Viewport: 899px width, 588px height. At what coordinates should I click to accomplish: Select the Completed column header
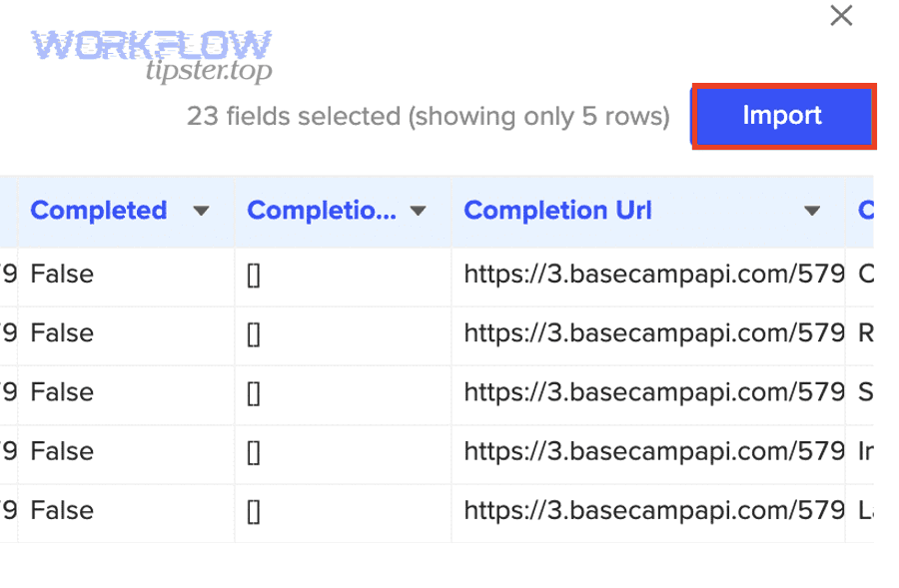coord(98,211)
